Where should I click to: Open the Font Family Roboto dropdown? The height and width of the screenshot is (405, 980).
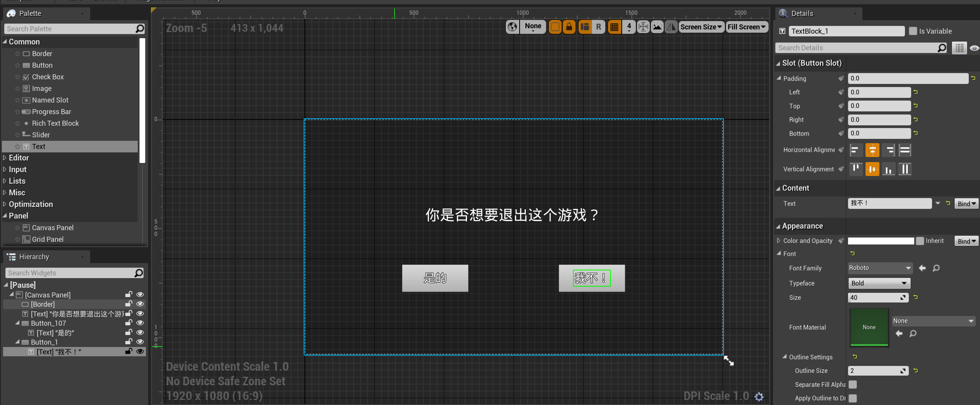880,268
